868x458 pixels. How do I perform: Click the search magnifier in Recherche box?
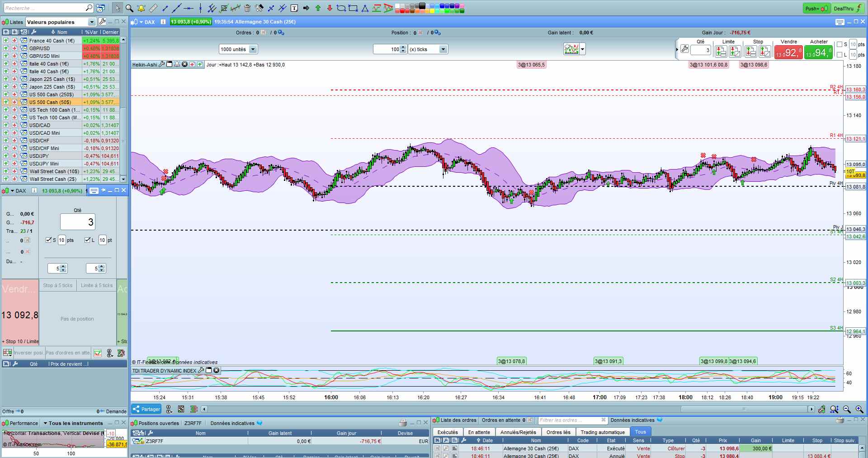pyautogui.click(x=89, y=8)
